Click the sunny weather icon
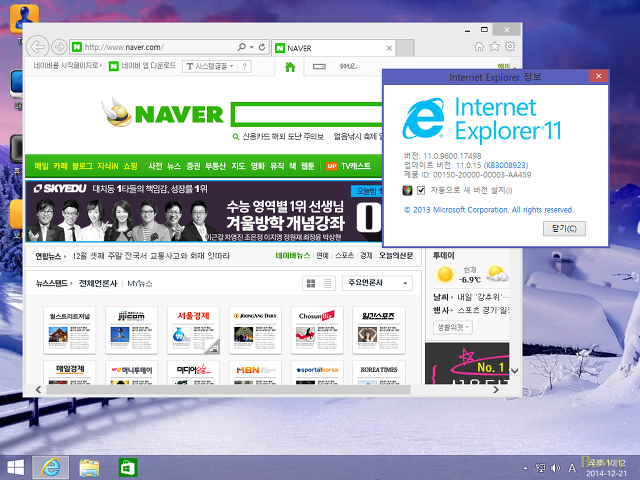The height and width of the screenshot is (480, 640). point(445,274)
